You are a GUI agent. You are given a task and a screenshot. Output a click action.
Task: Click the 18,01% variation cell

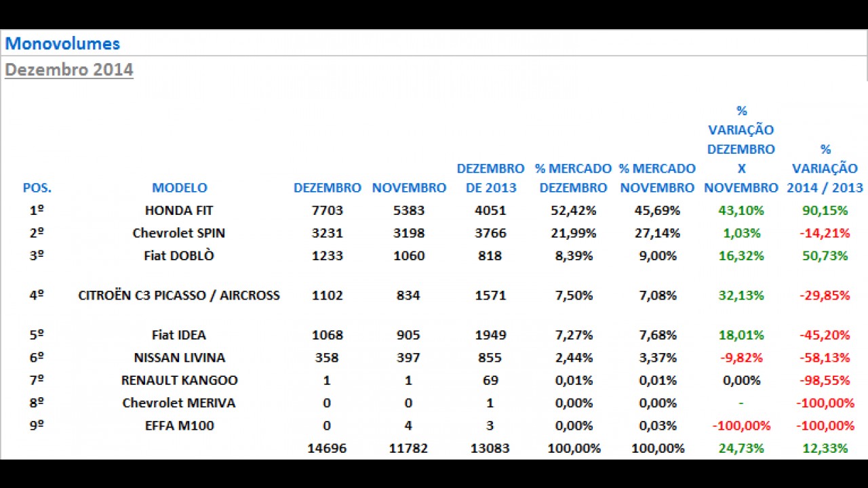pyautogui.click(x=741, y=335)
